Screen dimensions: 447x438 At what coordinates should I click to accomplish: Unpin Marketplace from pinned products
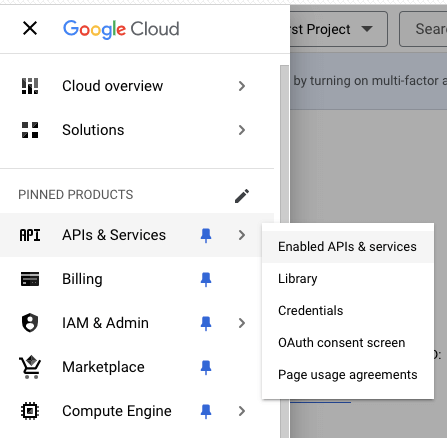[206, 367]
